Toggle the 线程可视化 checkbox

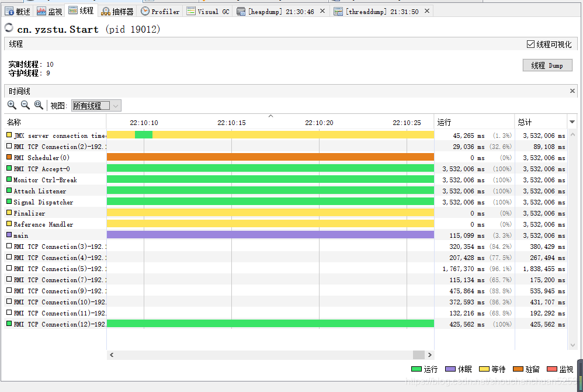tap(530, 44)
